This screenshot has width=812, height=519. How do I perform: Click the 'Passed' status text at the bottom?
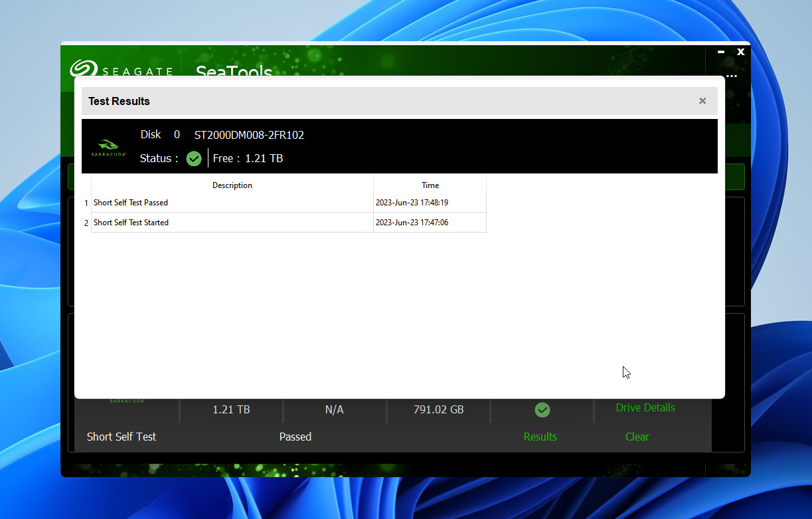[295, 437]
